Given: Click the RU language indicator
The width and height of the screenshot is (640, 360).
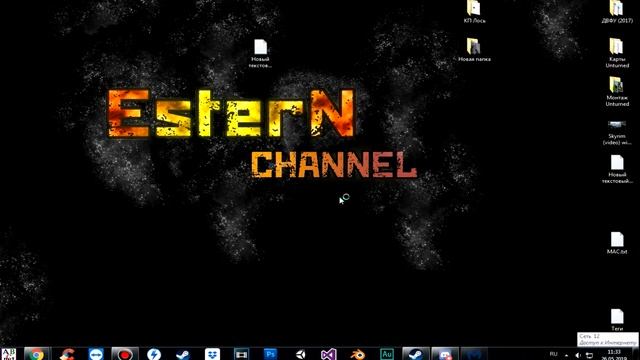Looking at the screenshot, I should [x=553, y=354].
